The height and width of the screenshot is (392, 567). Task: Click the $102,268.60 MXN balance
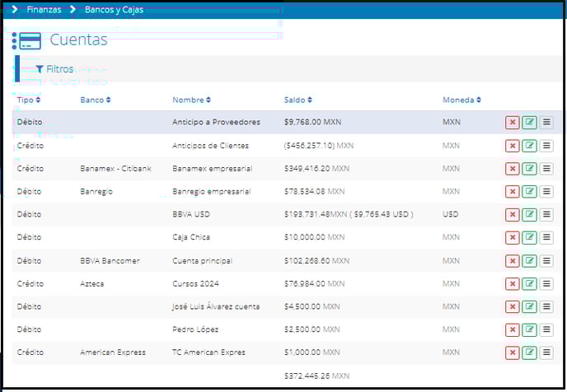[x=316, y=261]
